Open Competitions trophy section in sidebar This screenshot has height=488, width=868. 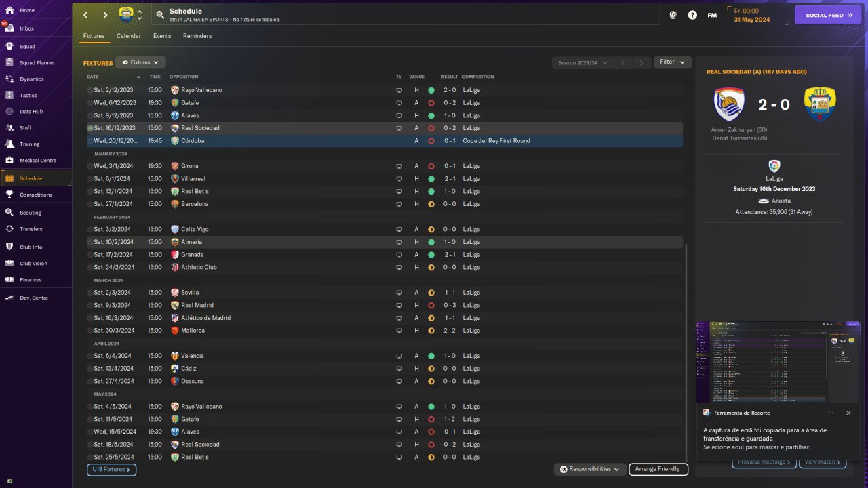[x=36, y=195]
